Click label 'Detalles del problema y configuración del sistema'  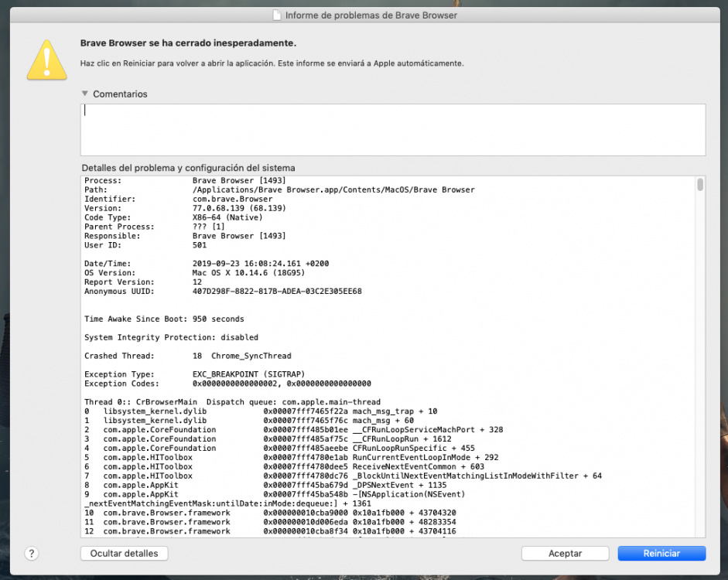tap(188, 168)
